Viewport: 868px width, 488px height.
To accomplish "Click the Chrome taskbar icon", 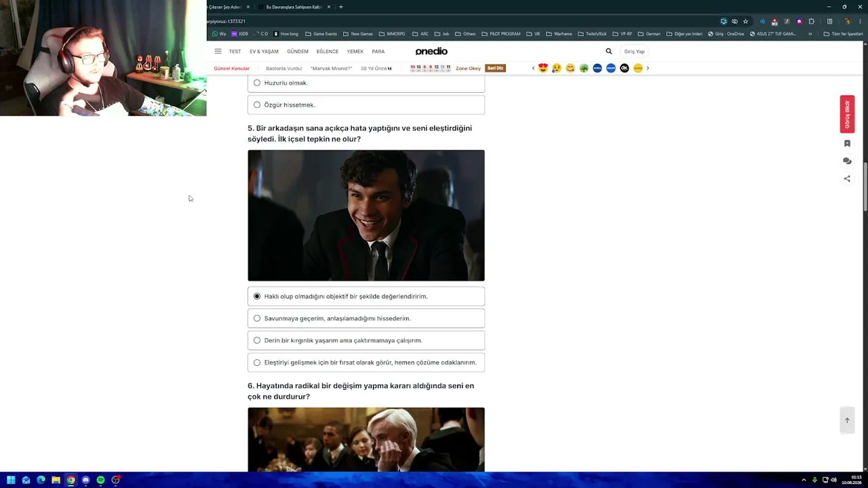I will click(71, 480).
